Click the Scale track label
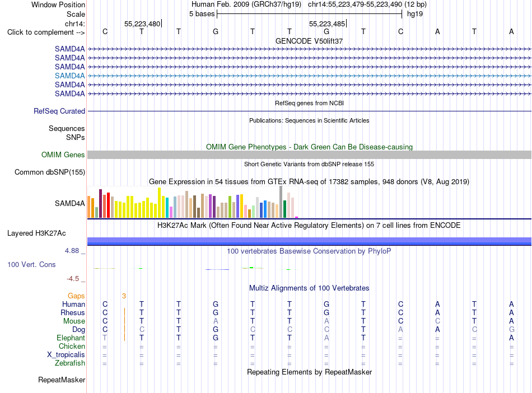Screen dimensions: 532x393 point(76,14)
